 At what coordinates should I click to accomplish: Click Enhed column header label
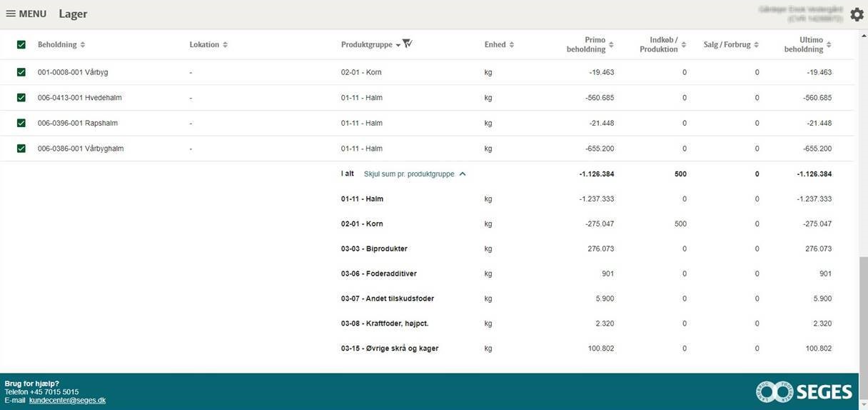click(495, 44)
